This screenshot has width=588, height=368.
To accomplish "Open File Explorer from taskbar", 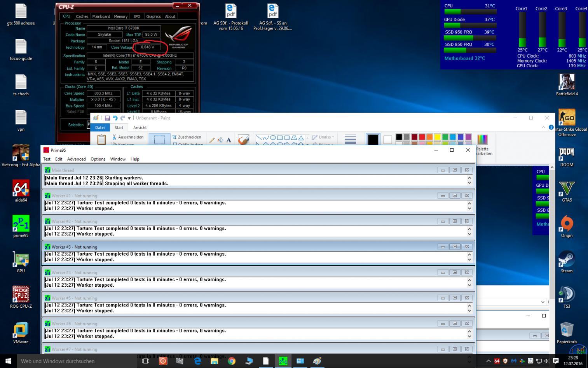I will (215, 361).
